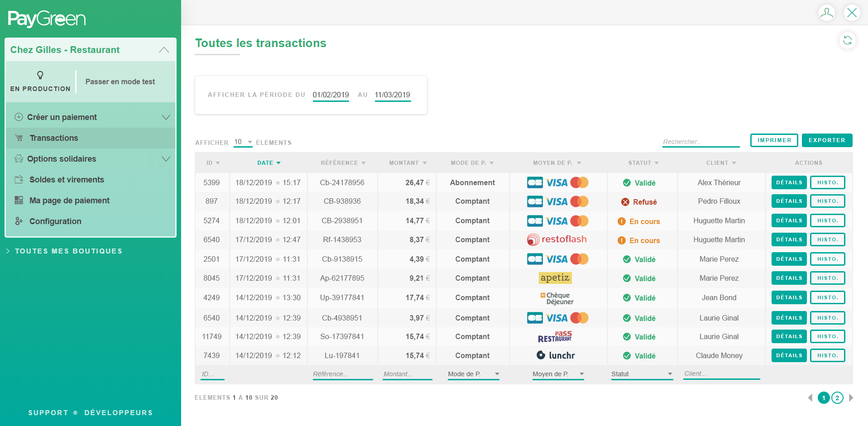This screenshot has width=868, height=426.
Task: Click the plus icon beside Créer un paiement
Action: coord(19,117)
